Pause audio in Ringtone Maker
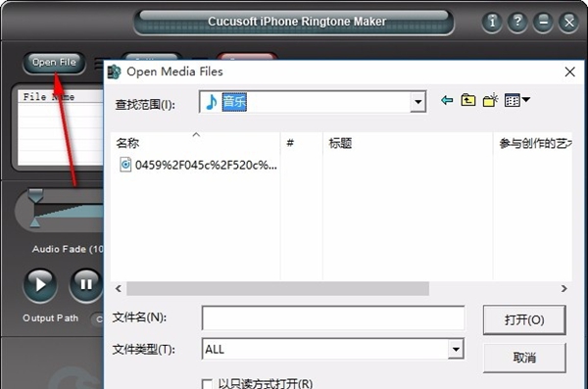Screen dimensions: 588x389 point(86,285)
